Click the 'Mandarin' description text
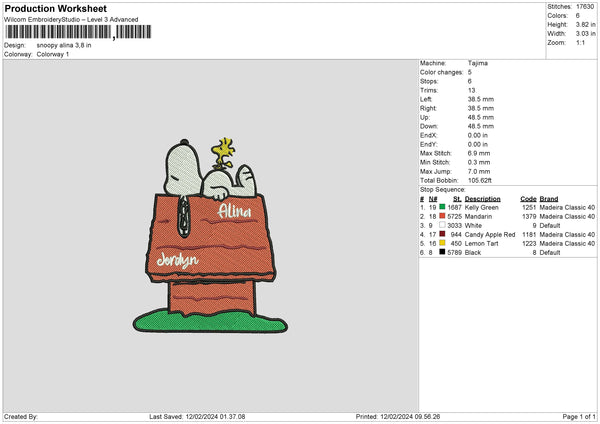The image size is (600, 424). click(x=478, y=217)
